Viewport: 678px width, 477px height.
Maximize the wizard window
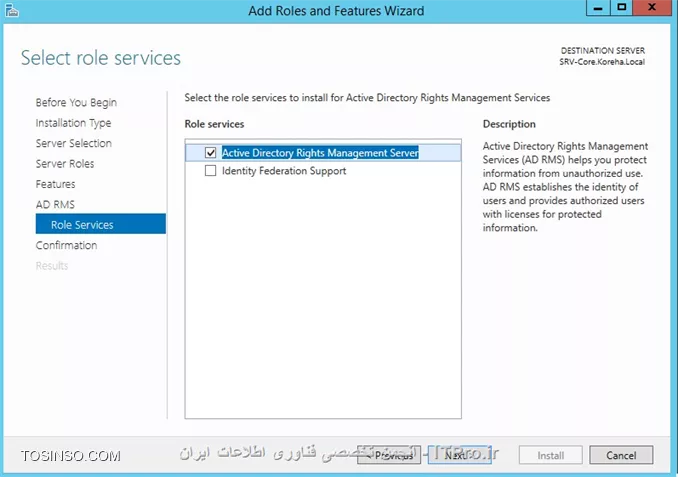click(621, 8)
